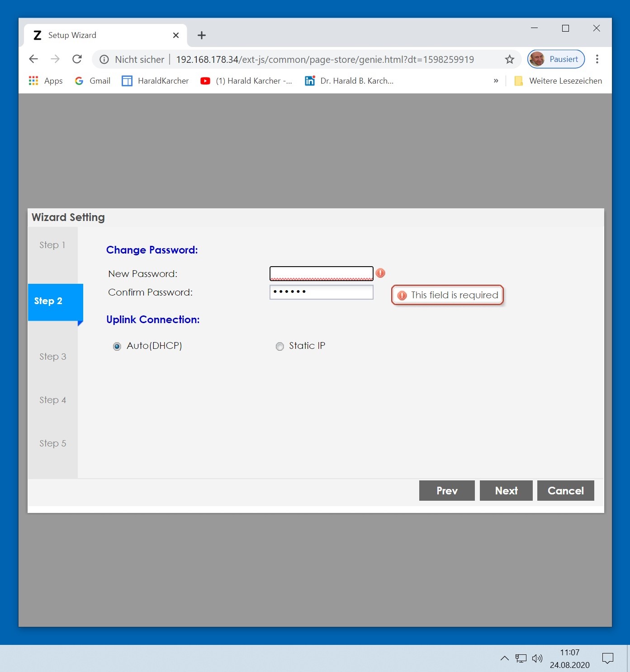
Task: Click the Next button
Action: pyautogui.click(x=506, y=491)
